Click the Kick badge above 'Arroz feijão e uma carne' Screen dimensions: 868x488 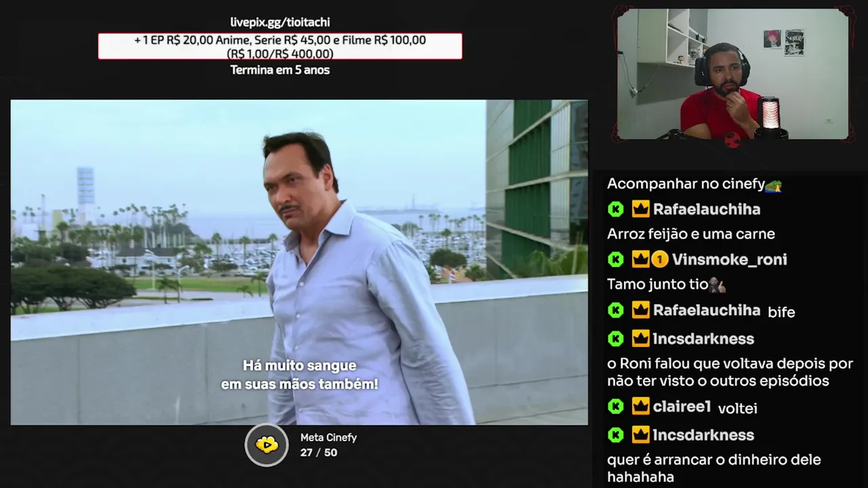click(x=616, y=209)
